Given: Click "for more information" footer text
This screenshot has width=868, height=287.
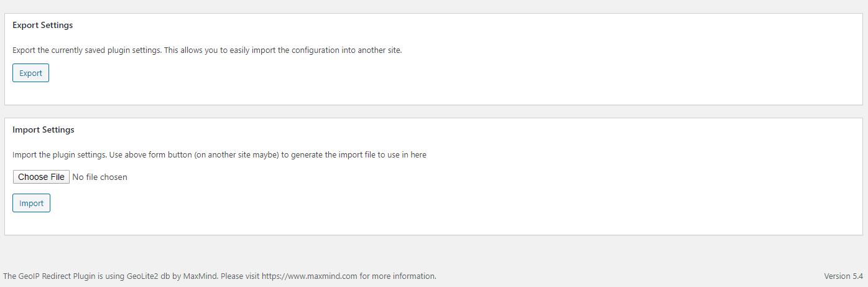Looking at the screenshot, I should coord(397,276).
